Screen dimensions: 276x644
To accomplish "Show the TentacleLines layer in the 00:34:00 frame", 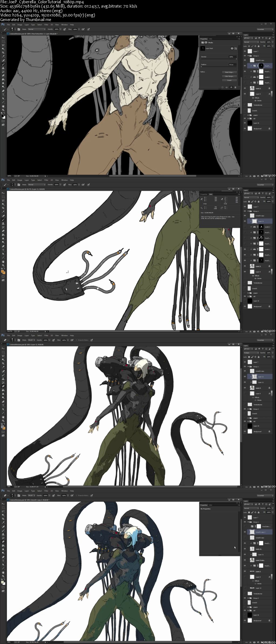I will (x=245, y=283).
